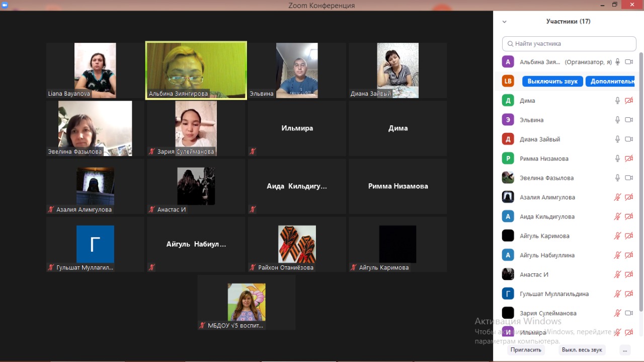
Task: Open the Дополнительно options for LB participant
Action: 611,82
